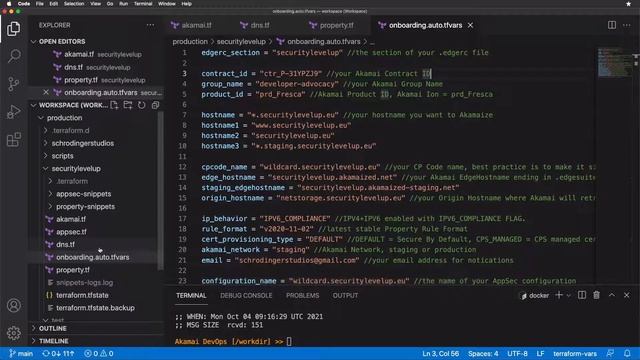
Task: Open the Source Control view
Action: 13,84
